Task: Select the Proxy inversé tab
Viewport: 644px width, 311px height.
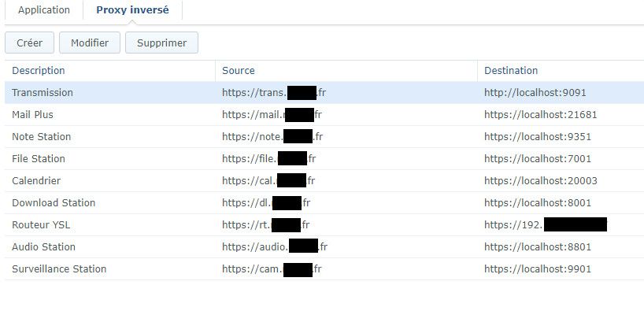Action: (x=132, y=10)
